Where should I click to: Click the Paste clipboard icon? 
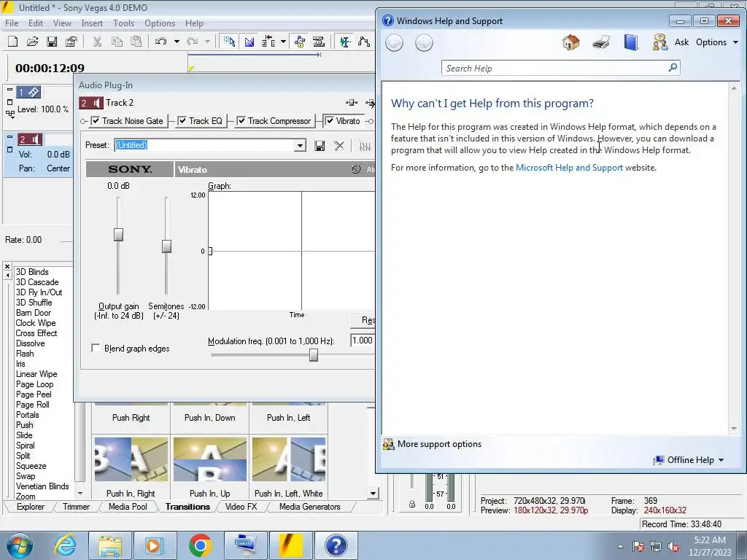click(136, 42)
